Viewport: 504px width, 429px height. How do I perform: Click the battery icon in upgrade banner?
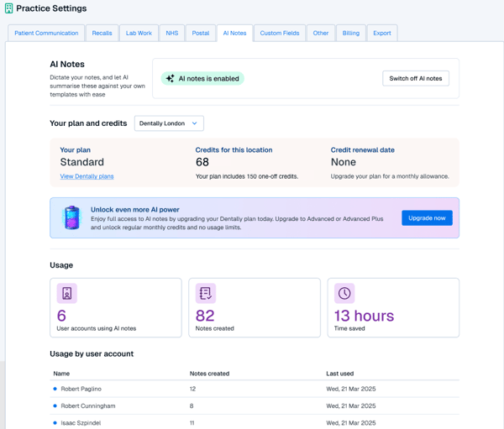click(x=72, y=217)
